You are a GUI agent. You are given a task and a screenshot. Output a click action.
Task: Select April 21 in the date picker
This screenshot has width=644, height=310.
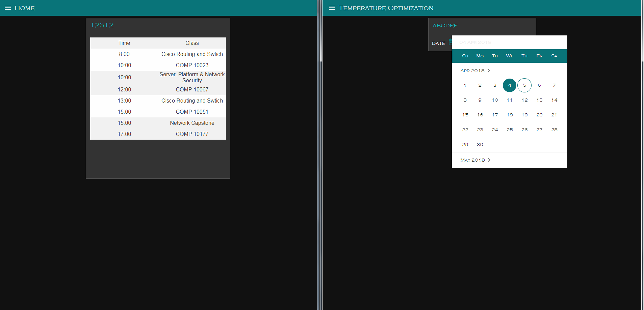554,115
